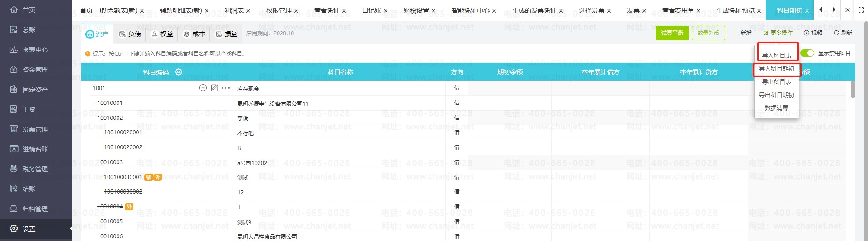Choose 导出科目表 from the menu
The height and width of the screenshot is (241, 868).
(777, 82)
